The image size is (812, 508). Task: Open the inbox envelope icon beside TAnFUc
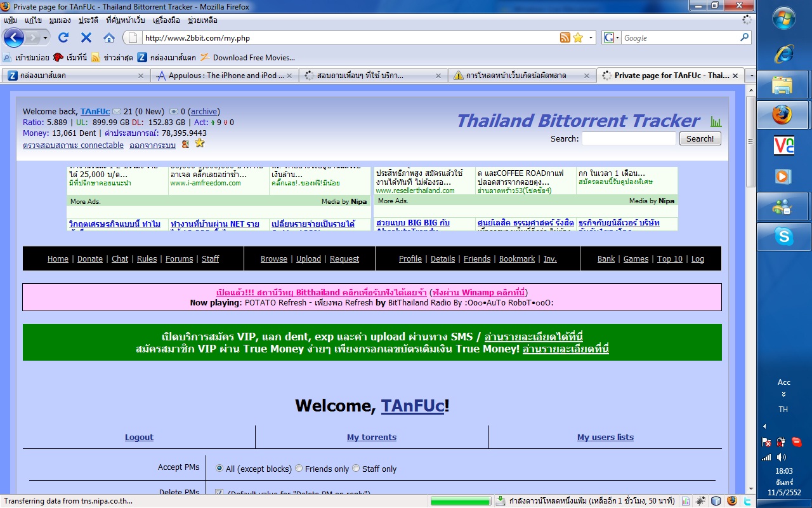point(117,112)
